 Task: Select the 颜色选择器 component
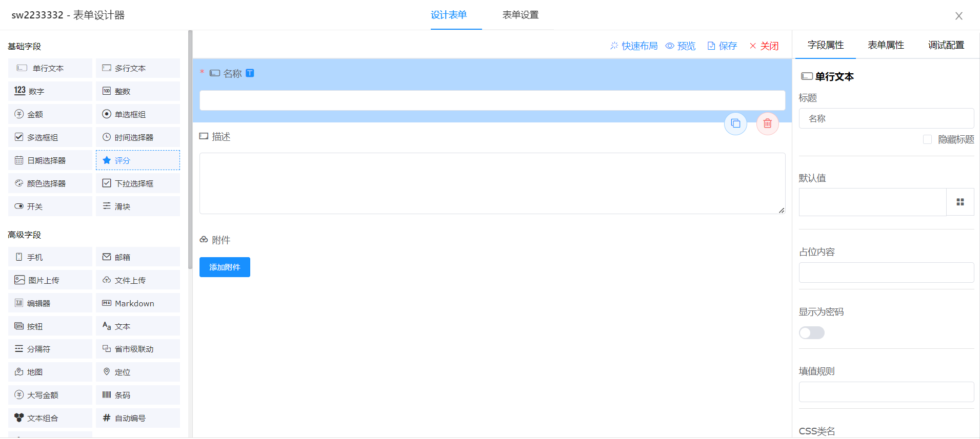tap(50, 183)
